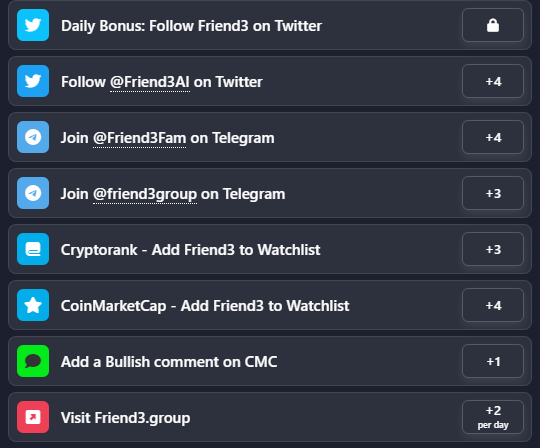Viewport: 540px width, 448px height.
Task: Click the +4 button for Join @Friend3Fam
Action: 493,137
